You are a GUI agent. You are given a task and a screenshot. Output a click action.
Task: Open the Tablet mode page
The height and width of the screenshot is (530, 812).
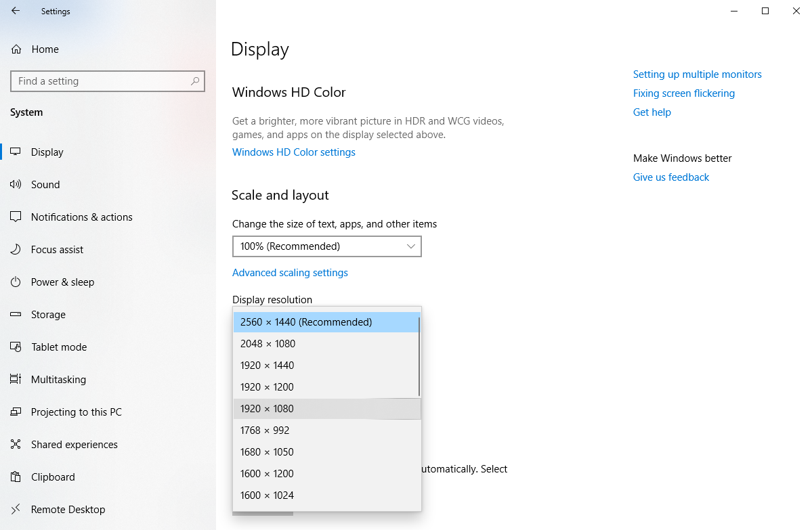tap(108, 347)
